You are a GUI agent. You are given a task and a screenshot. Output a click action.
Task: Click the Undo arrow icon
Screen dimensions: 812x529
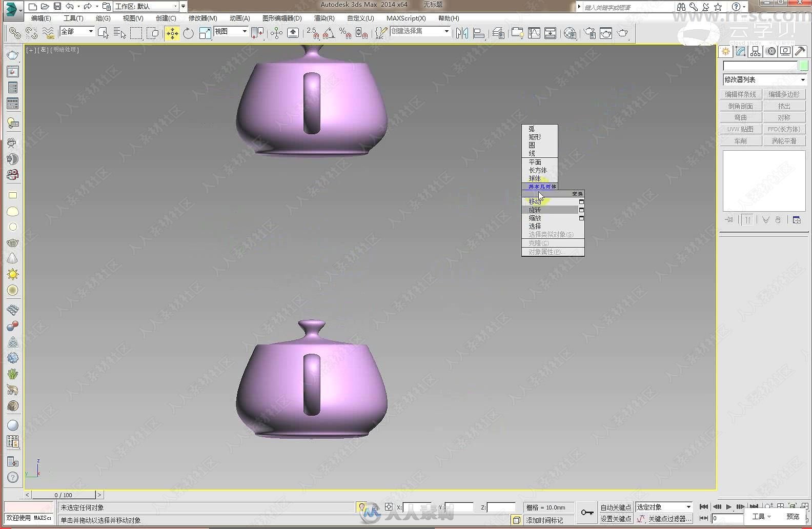point(70,7)
